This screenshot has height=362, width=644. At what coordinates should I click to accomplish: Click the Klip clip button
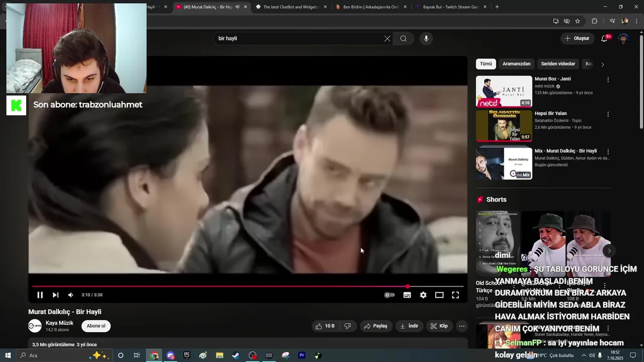click(x=439, y=326)
